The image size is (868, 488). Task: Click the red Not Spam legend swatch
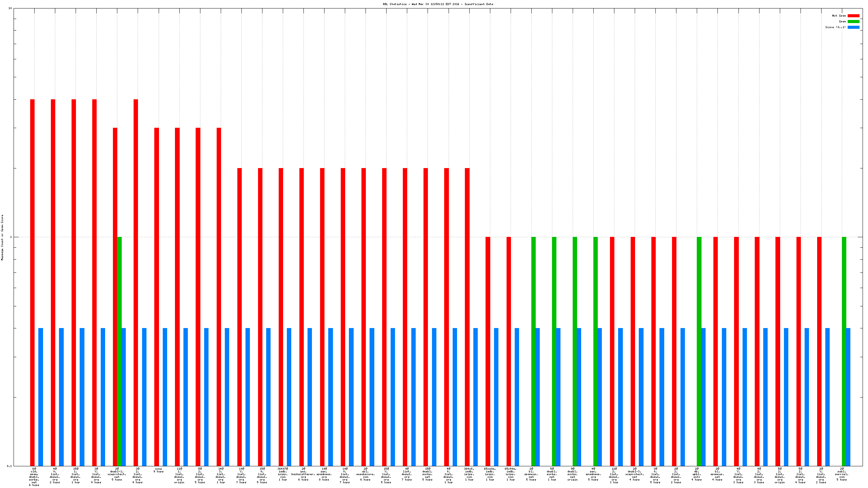(853, 16)
